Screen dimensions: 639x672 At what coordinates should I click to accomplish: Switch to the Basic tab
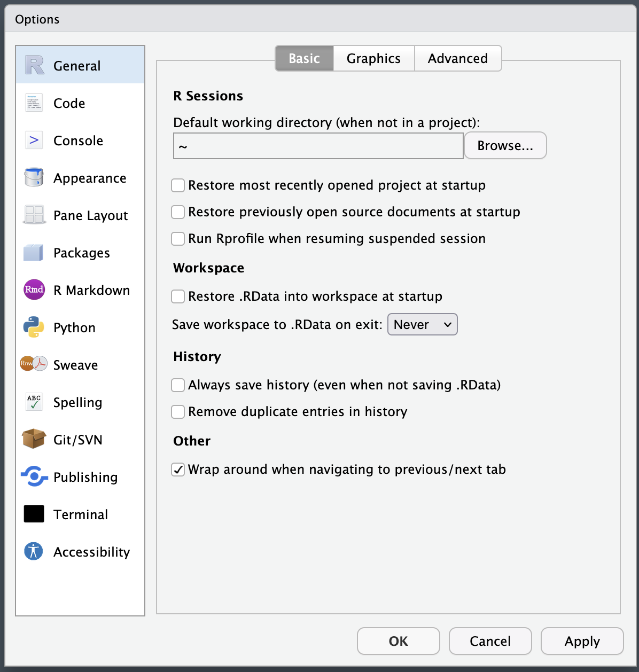(x=304, y=58)
